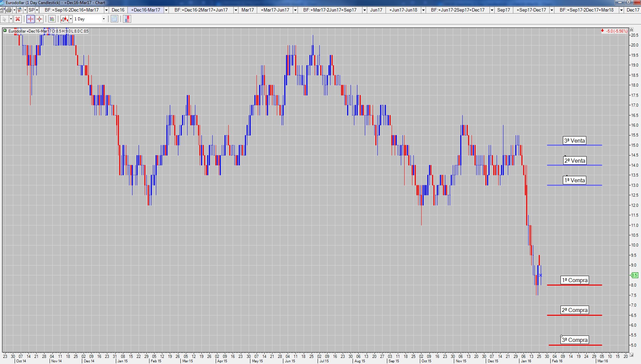Click the red X delete icon
This screenshot has width=641, height=364.
click(x=18, y=19)
